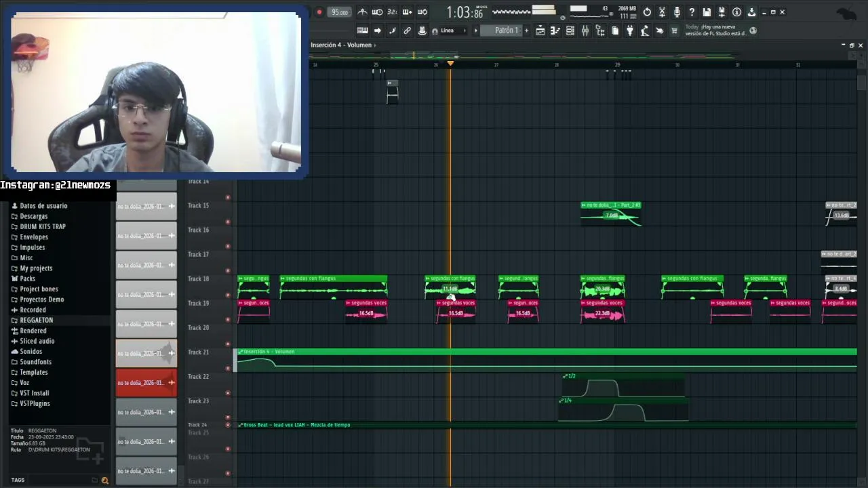Open project info icon

736,12
